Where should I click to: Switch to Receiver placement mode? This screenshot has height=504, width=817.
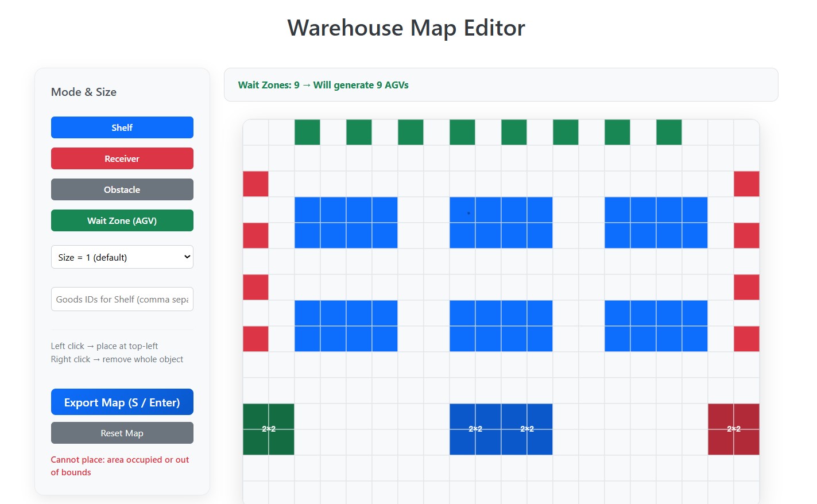(122, 158)
